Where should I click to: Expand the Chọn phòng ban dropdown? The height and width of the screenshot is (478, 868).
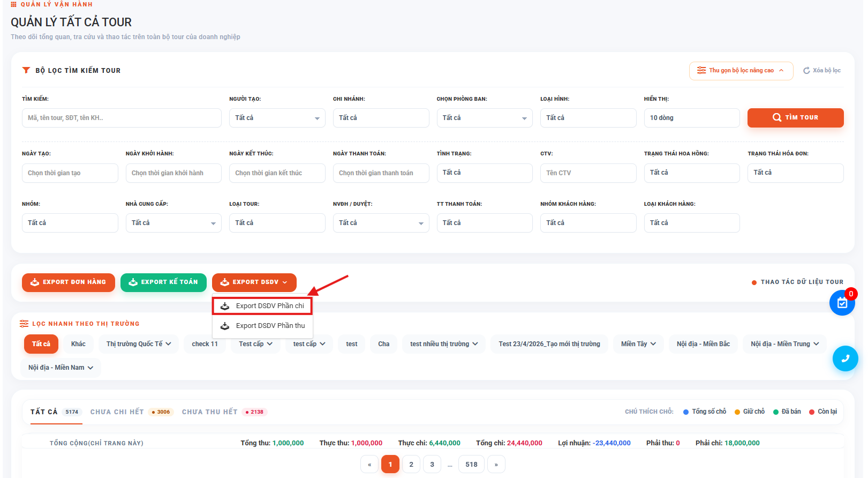tap(485, 118)
